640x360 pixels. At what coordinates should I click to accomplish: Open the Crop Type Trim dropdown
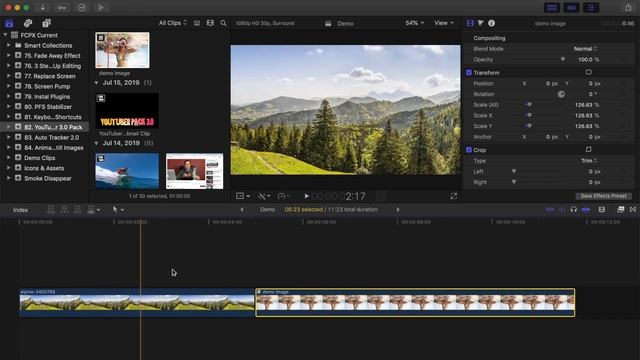click(x=589, y=160)
